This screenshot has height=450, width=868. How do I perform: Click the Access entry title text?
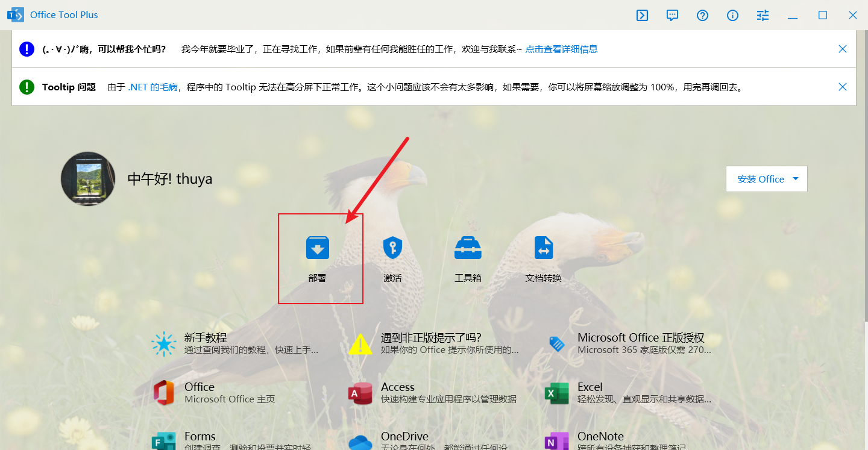click(398, 387)
